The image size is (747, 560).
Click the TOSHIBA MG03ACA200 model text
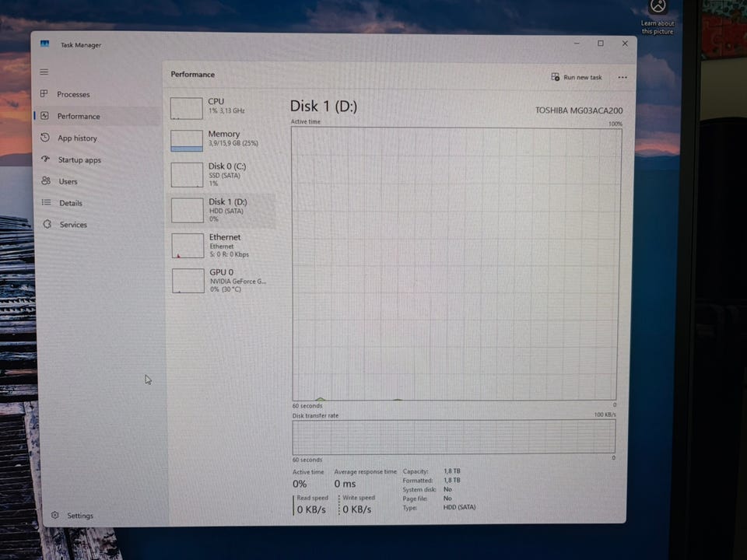(579, 110)
